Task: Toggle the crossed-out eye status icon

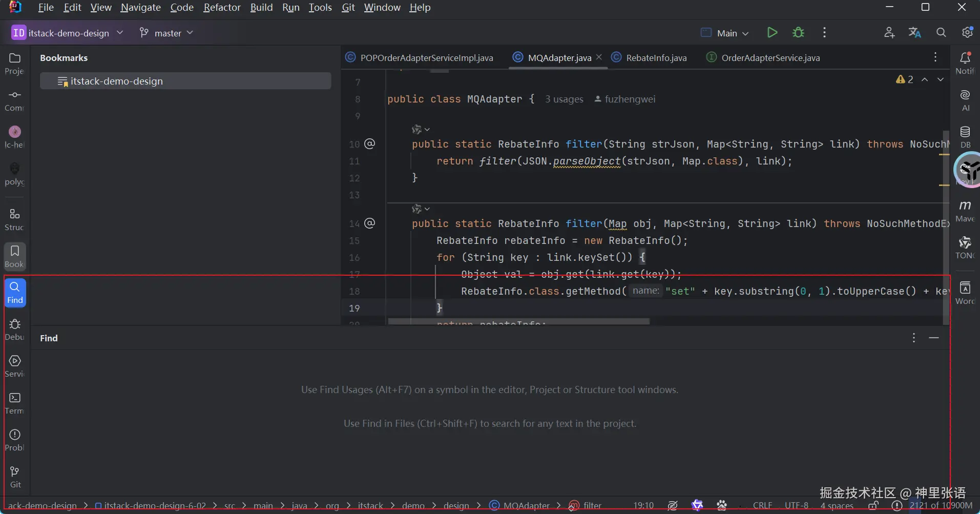Action: (673, 506)
